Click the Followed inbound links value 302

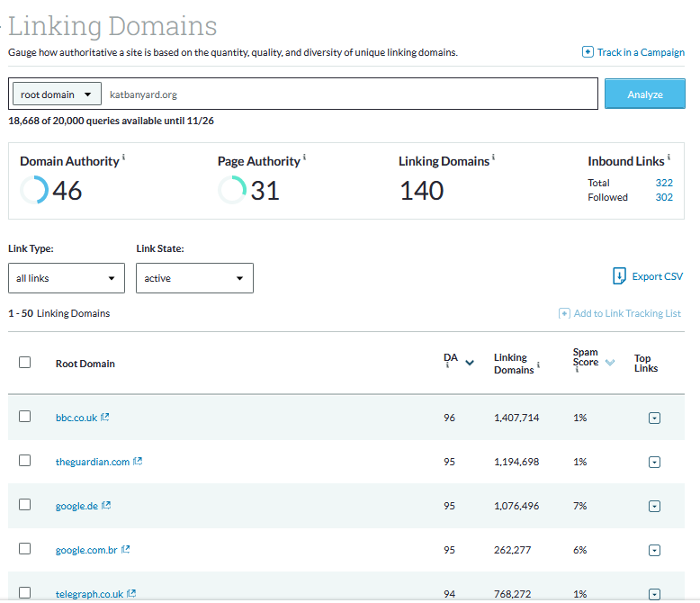[x=664, y=197]
